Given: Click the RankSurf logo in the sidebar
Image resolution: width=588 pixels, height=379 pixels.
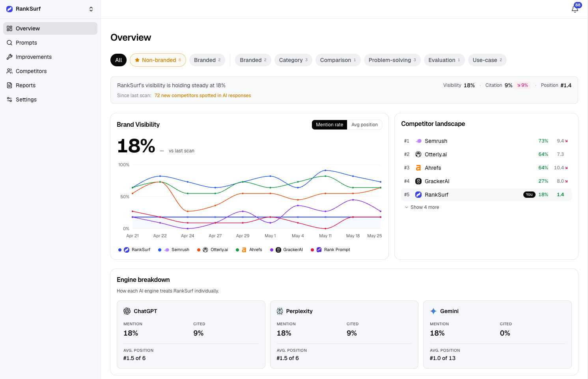Looking at the screenshot, I should tap(9, 9).
